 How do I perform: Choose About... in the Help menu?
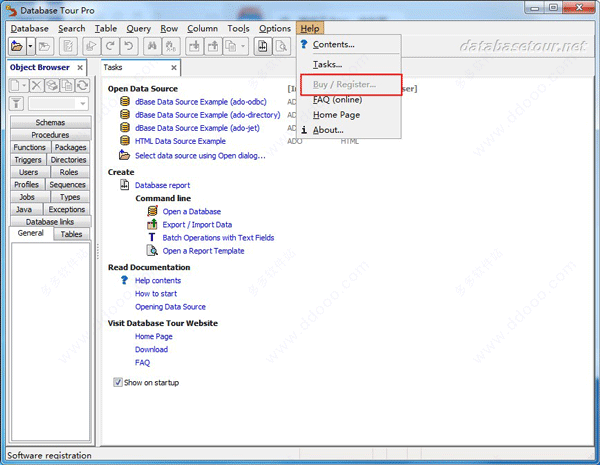pos(349,130)
